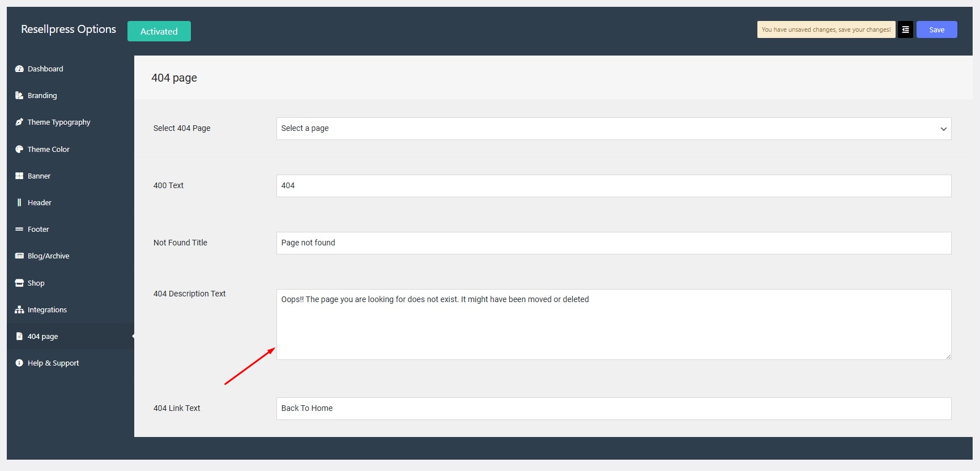Go to the Blog/Archive section

(48, 256)
